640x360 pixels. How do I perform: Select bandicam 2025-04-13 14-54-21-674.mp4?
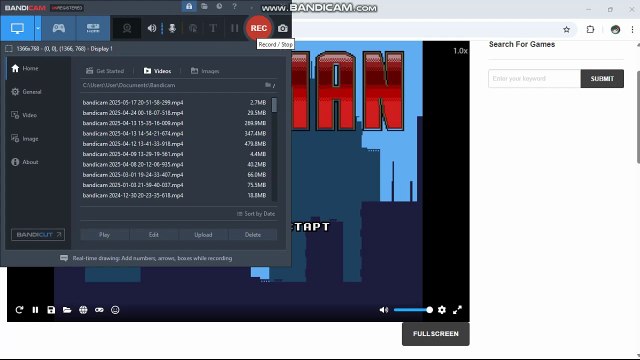click(174, 133)
